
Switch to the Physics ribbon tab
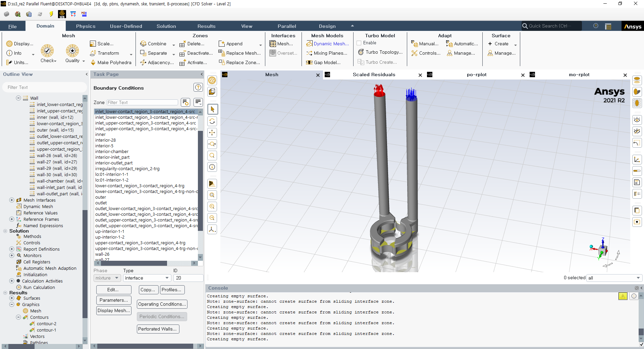pyautogui.click(x=86, y=26)
